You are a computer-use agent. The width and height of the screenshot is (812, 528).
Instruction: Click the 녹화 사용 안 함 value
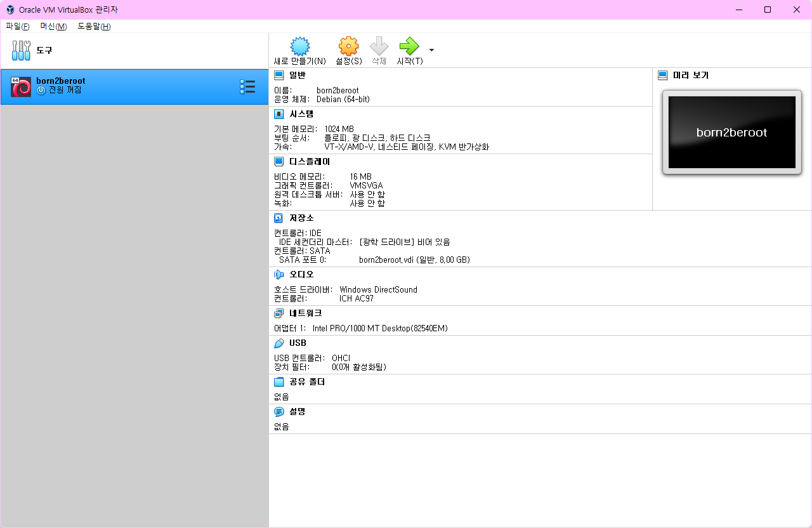tap(367, 203)
